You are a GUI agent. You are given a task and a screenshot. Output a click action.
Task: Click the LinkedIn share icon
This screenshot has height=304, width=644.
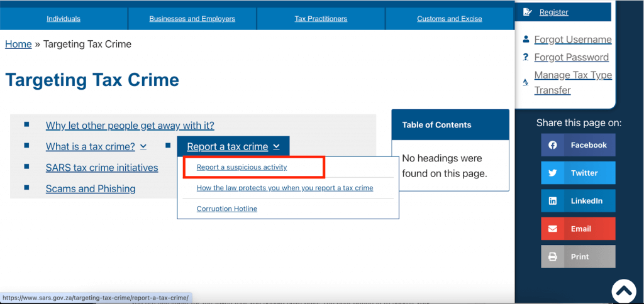pos(552,201)
